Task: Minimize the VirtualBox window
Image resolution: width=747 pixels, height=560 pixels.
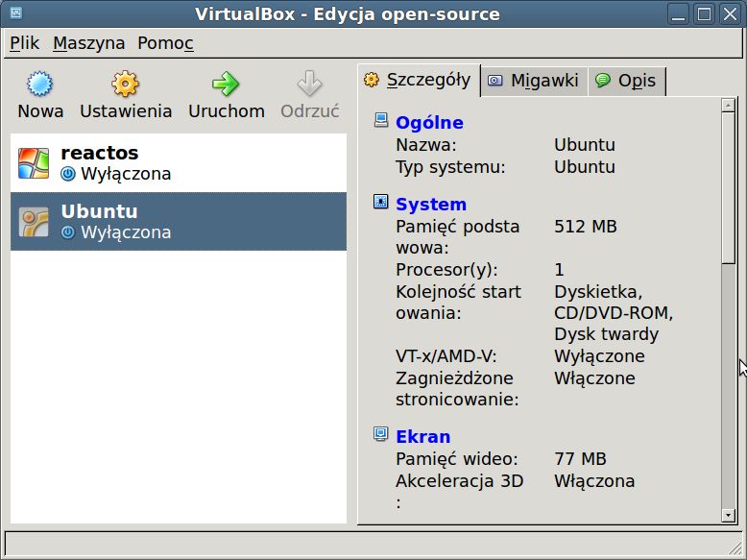Action: click(x=678, y=13)
